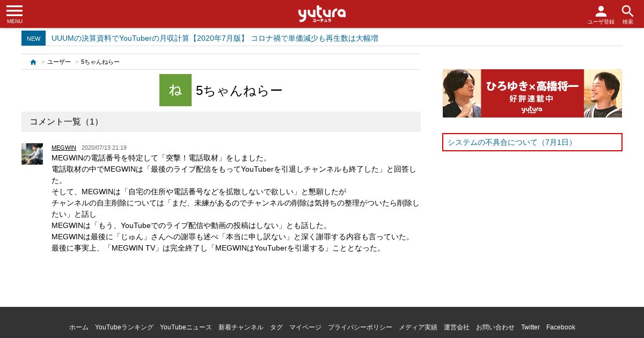
Task: Click the yutura logo in header
Action: coord(322,13)
